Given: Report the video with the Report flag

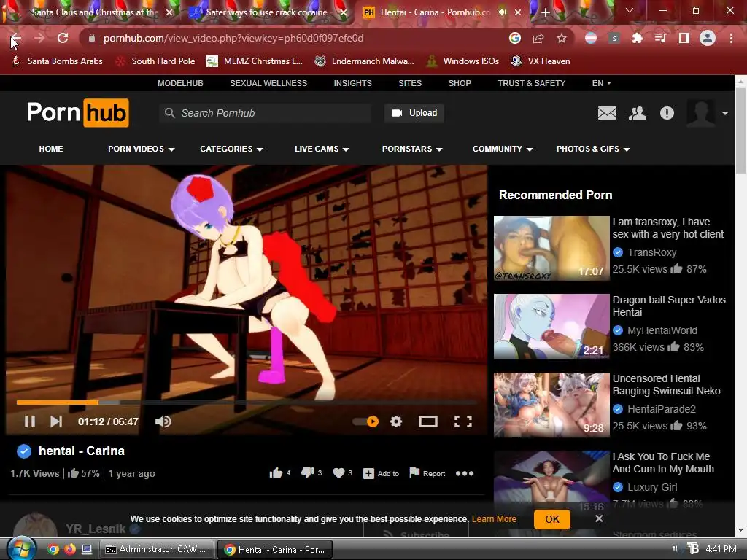Looking at the screenshot, I should [427, 473].
